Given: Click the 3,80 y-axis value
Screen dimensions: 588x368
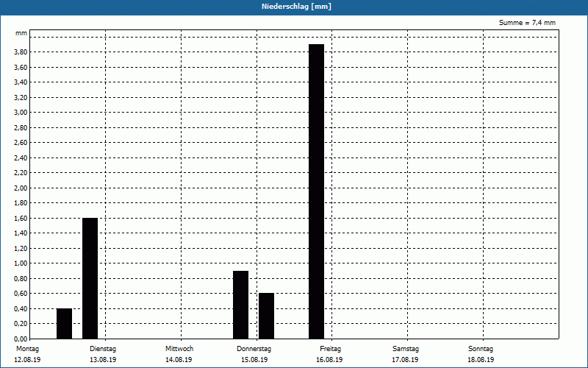Looking at the screenshot, I should click(21, 52).
